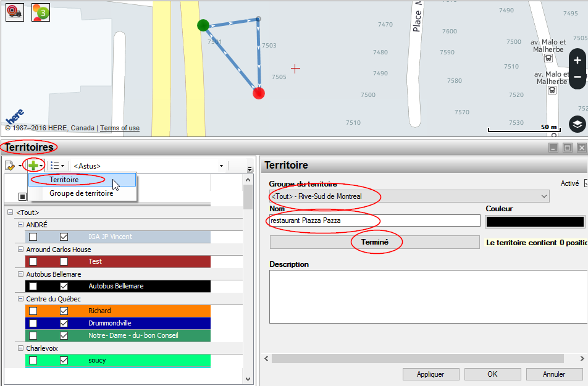Uncheck the IGA JP Vincent checkbox
The height and width of the screenshot is (386, 588).
[x=64, y=237]
